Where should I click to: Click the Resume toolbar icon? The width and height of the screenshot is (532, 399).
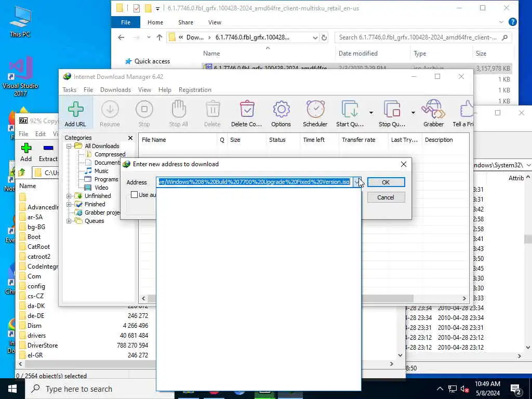(x=110, y=114)
